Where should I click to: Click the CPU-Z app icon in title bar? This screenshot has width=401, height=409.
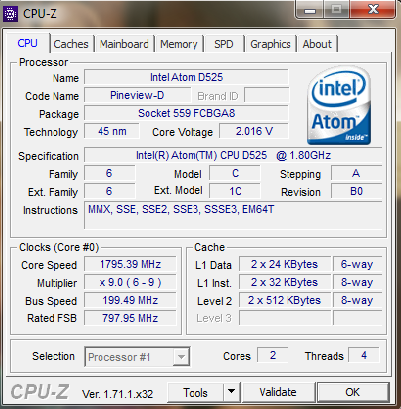[10, 14]
